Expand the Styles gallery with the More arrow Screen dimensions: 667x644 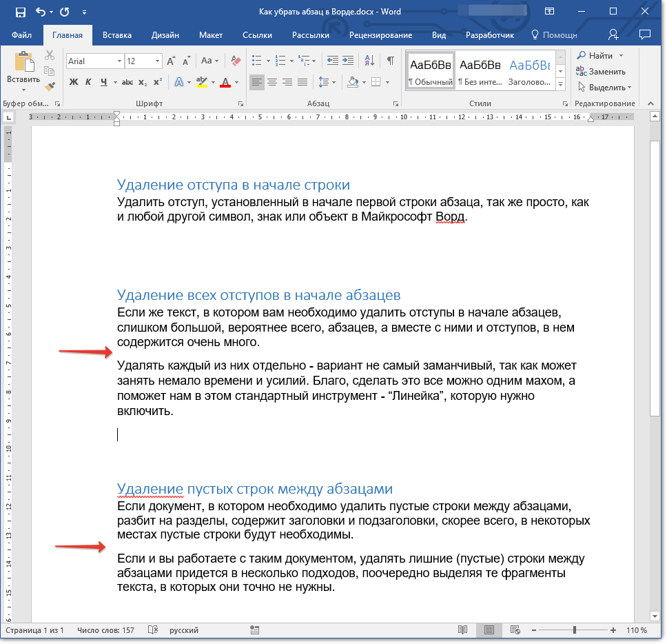point(560,83)
